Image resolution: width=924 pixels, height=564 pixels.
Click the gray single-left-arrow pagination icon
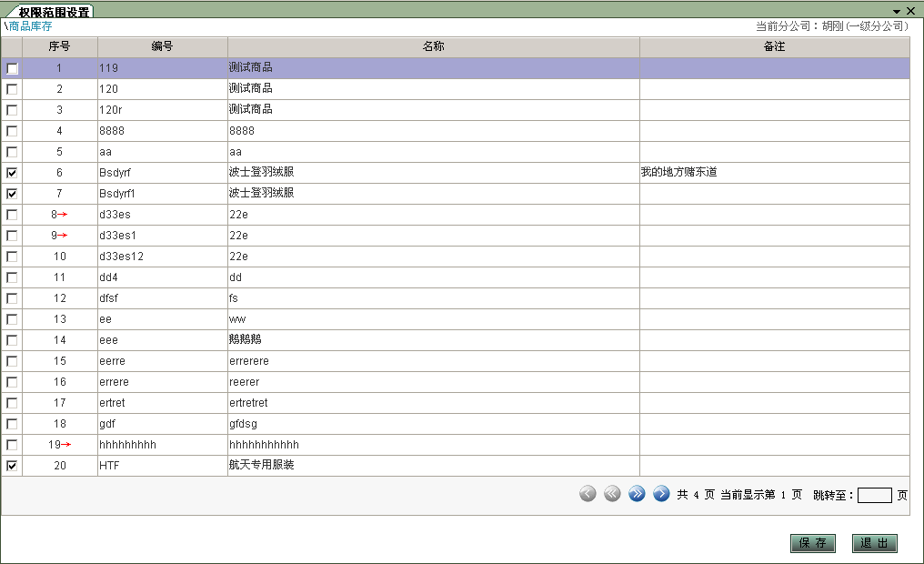pyautogui.click(x=588, y=494)
